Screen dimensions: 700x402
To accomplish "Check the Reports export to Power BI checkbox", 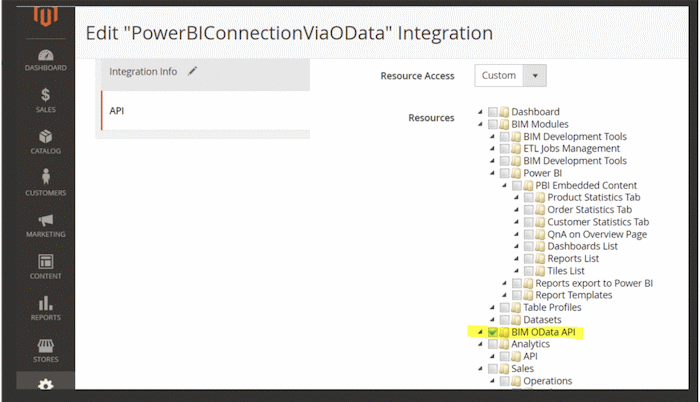I will (517, 283).
